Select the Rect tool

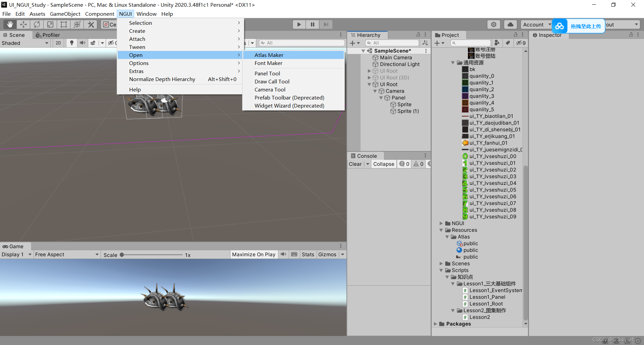(64, 24)
